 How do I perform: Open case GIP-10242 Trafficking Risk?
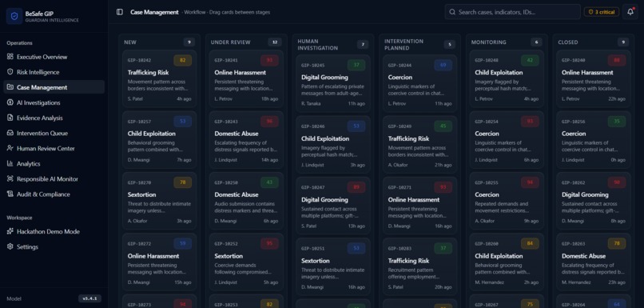click(x=159, y=79)
